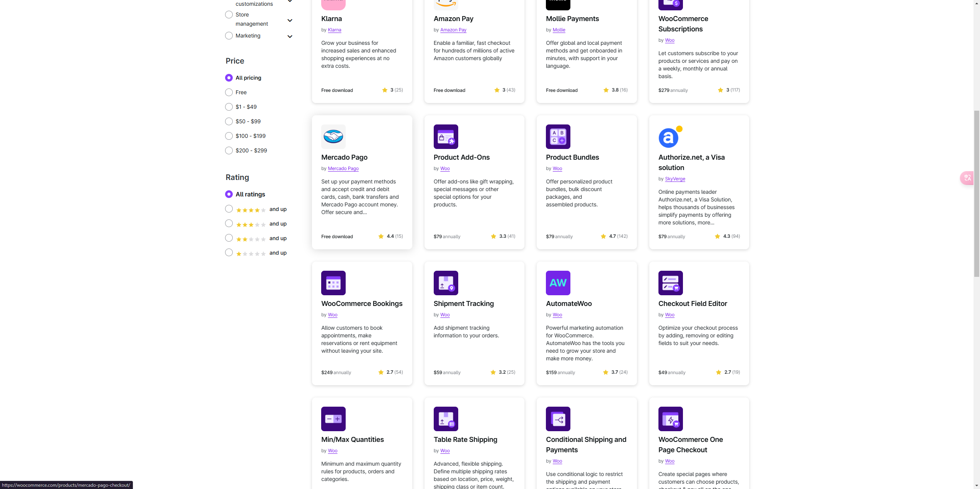Click the star icon on Checkout Field Editor's rating
The image size is (980, 489).
(718, 372)
